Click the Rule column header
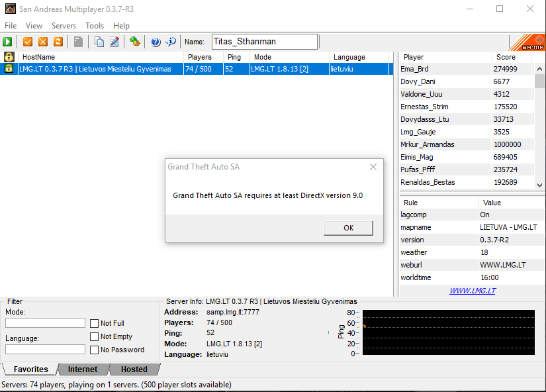 point(439,203)
